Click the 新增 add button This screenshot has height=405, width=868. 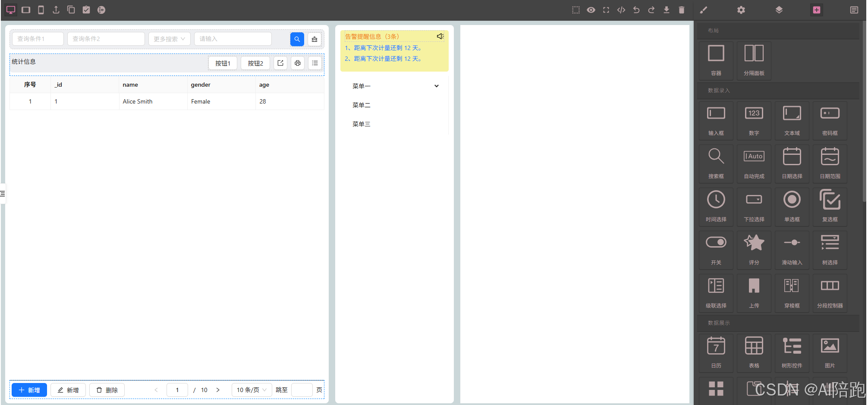coord(29,389)
